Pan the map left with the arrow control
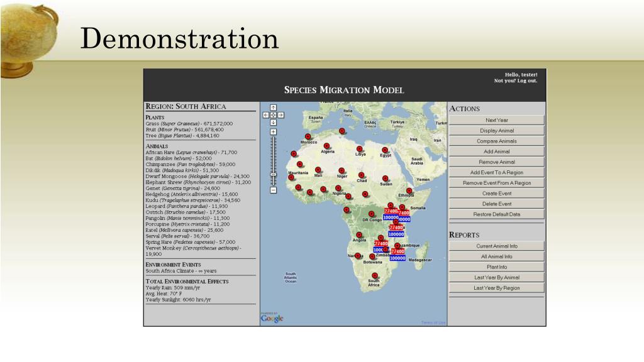 pos(266,116)
